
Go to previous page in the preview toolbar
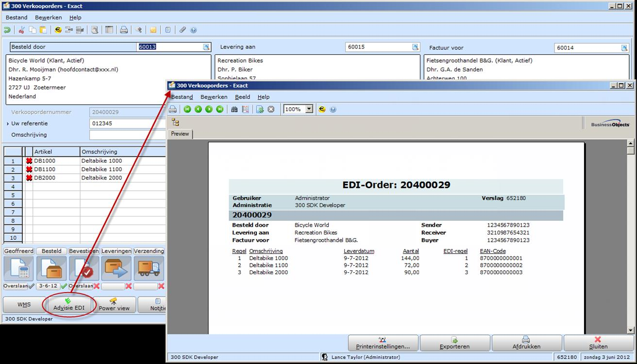198,109
